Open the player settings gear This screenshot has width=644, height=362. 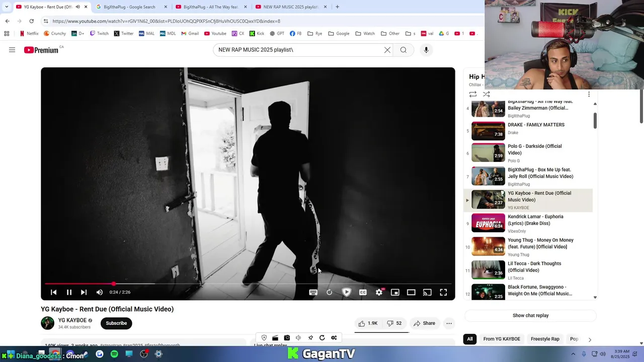tap(379, 292)
